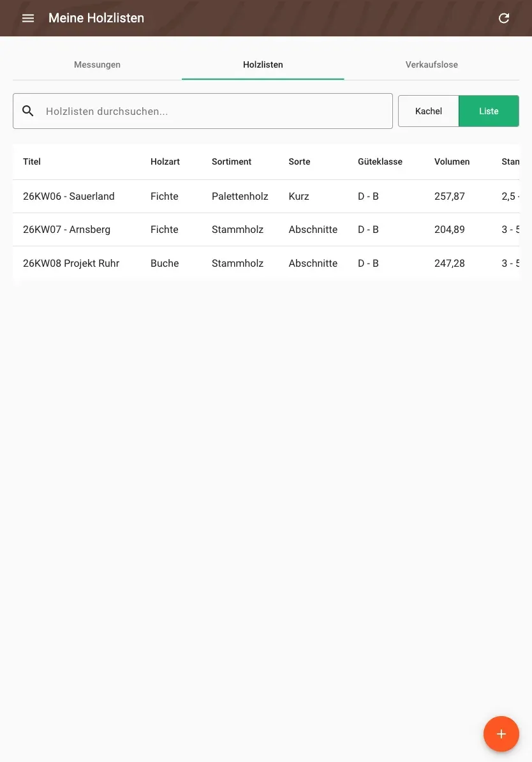The width and height of the screenshot is (532, 762).
Task: Click the Meine Holzlisten page title
Action: tap(96, 18)
